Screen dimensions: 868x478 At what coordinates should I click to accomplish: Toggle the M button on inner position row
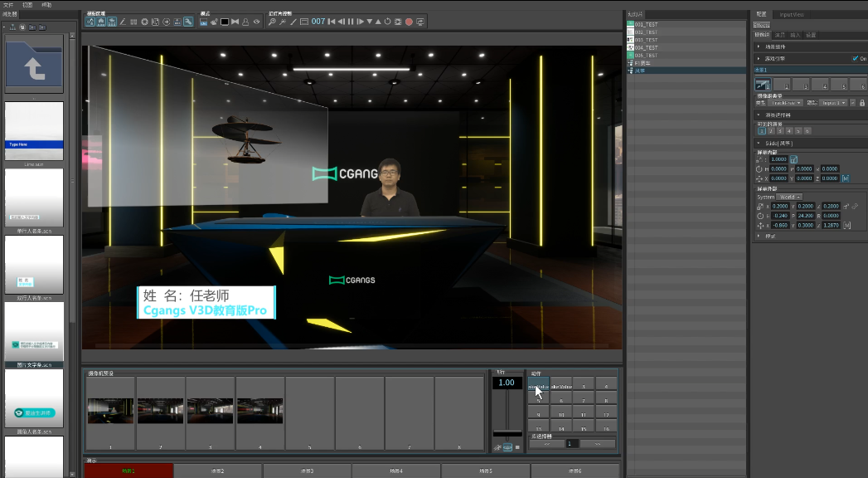pyautogui.click(x=846, y=178)
